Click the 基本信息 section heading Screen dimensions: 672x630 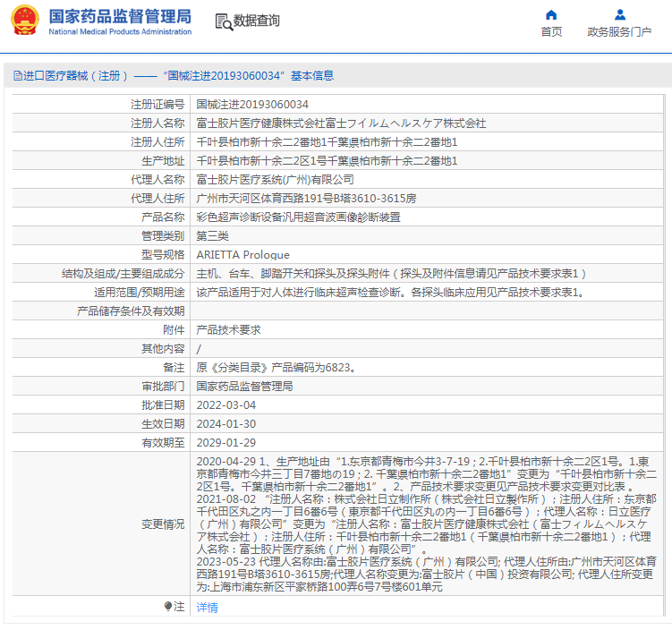[312, 76]
